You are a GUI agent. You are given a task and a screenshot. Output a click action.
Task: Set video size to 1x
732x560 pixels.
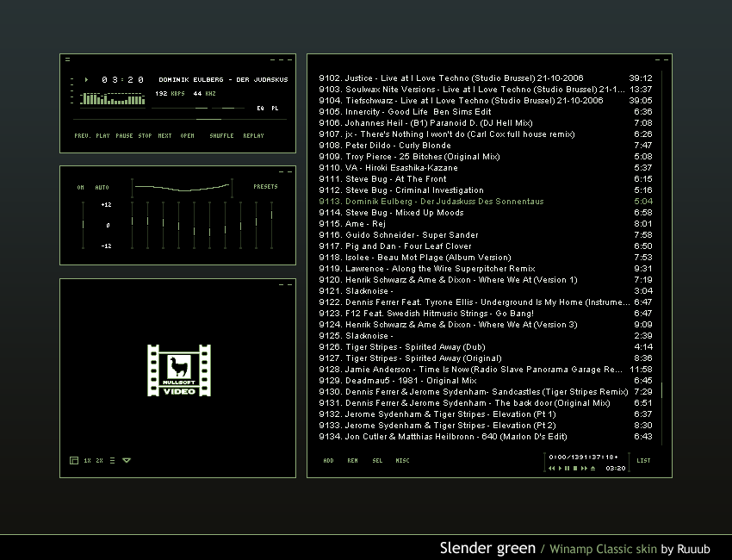click(x=87, y=461)
